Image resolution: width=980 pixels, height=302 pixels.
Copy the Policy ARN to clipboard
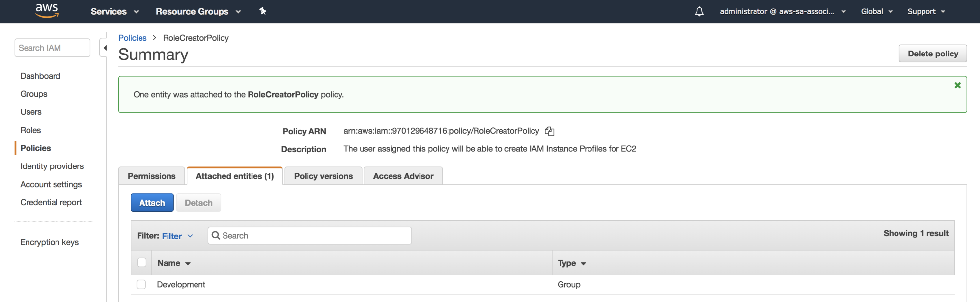click(549, 131)
